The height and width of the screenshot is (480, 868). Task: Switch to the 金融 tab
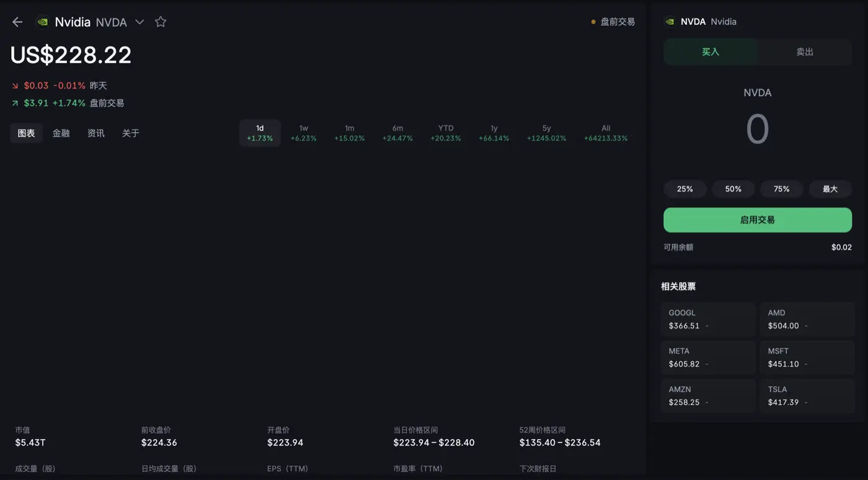click(x=61, y=133)
